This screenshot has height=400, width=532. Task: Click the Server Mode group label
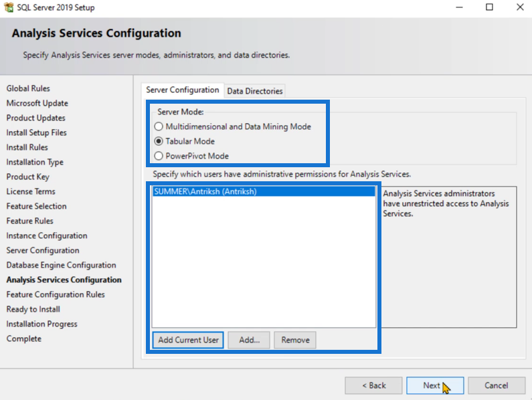coord(181,112)
